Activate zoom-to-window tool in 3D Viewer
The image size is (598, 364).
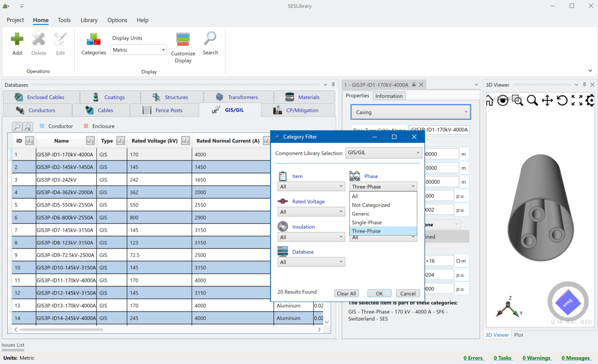518,100
